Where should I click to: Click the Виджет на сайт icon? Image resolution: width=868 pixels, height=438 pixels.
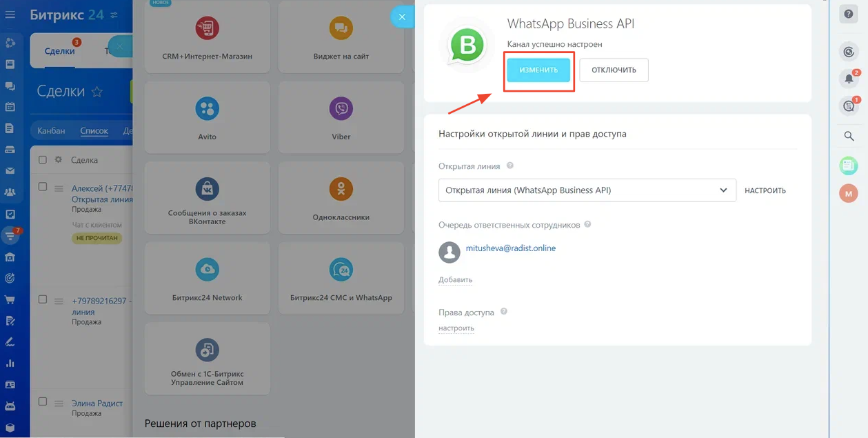tap(341, 28)
